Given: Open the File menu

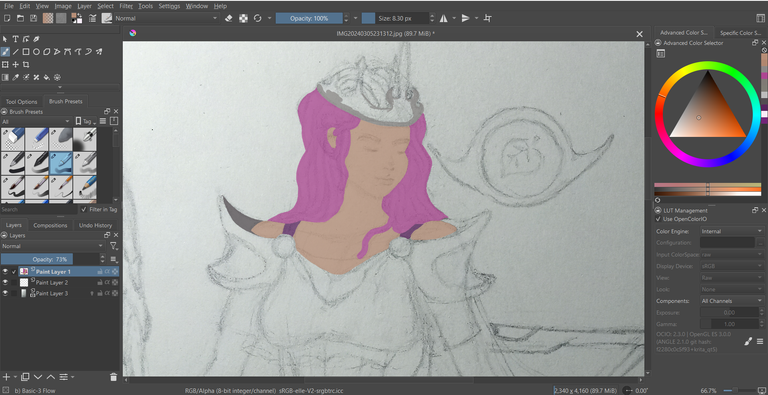Looking at the screenshot, I should [9, 6].
